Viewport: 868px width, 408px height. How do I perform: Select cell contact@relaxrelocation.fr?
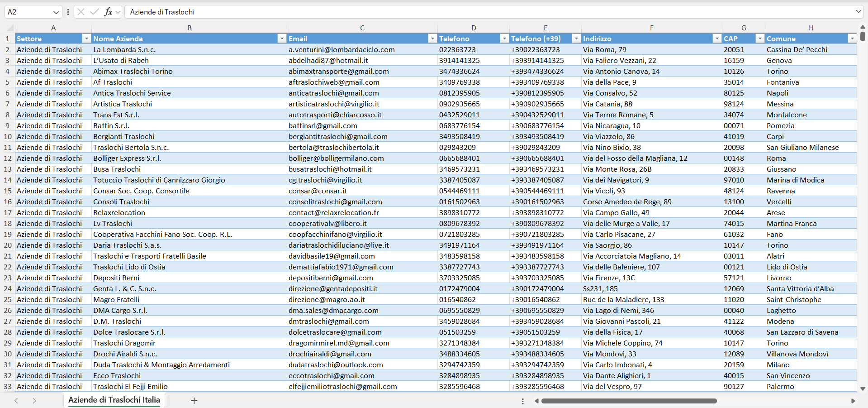tap(362, 212)
